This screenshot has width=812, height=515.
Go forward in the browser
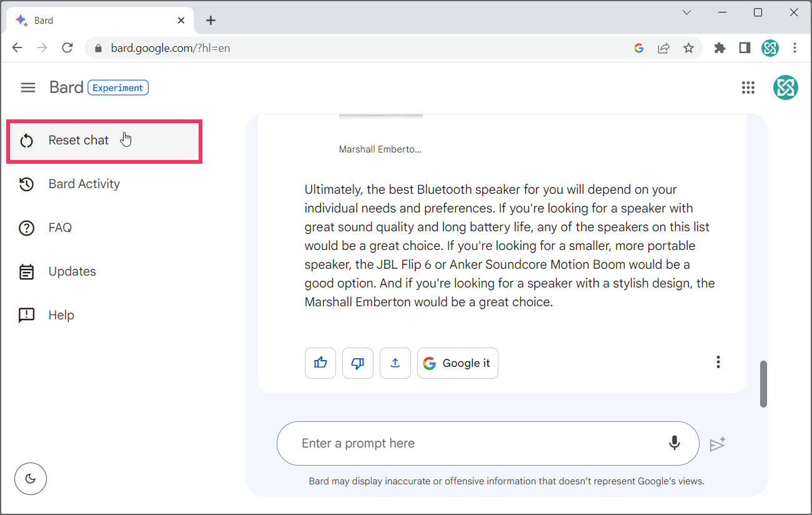(x=42, y=48)
